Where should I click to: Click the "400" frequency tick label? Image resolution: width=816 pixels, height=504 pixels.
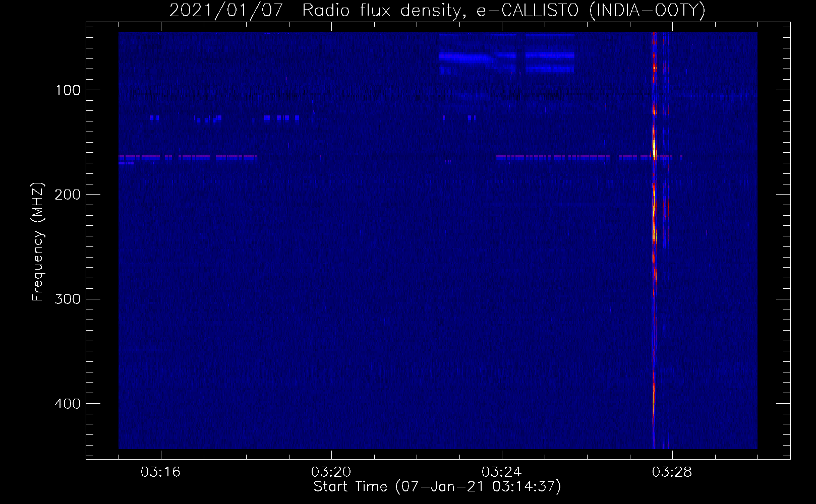68,404
